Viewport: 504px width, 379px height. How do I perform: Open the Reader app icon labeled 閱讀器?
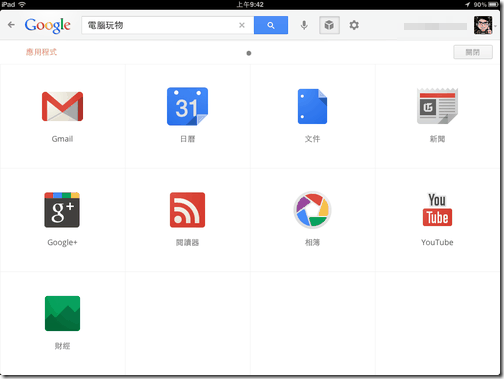(187, 210)
